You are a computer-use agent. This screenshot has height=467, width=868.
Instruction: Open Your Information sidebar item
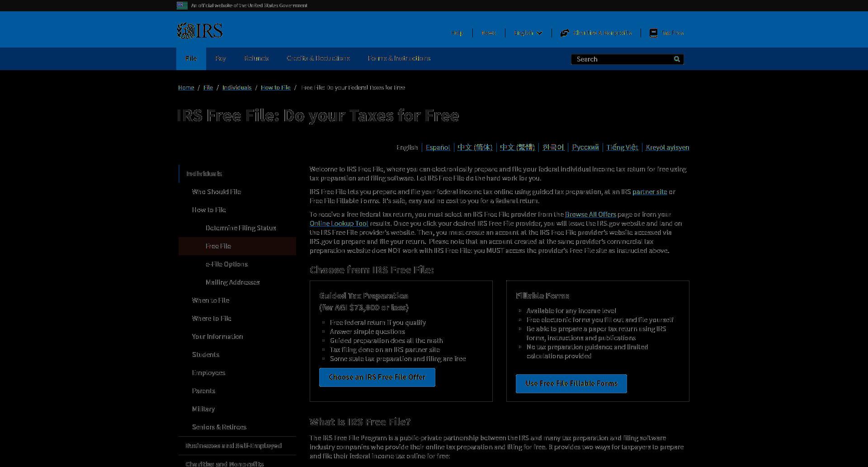click(217, 337)
